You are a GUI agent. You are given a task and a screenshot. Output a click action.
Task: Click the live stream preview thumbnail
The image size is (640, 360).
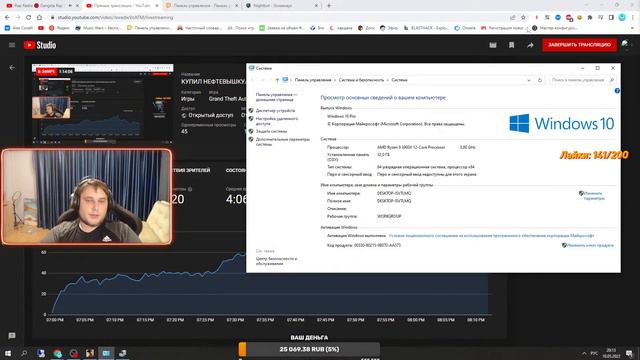point(102,104)
